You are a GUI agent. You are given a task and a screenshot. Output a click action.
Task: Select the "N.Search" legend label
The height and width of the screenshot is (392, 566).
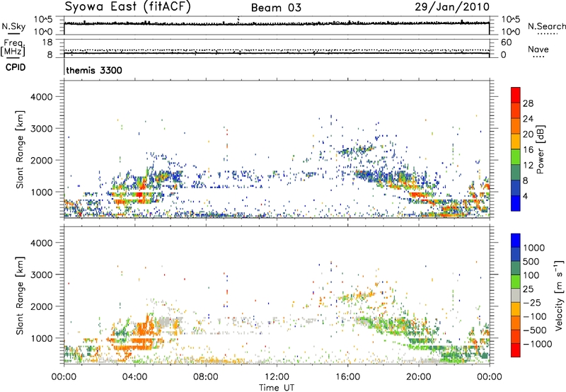pyautogui.click(x=547, y=26)
